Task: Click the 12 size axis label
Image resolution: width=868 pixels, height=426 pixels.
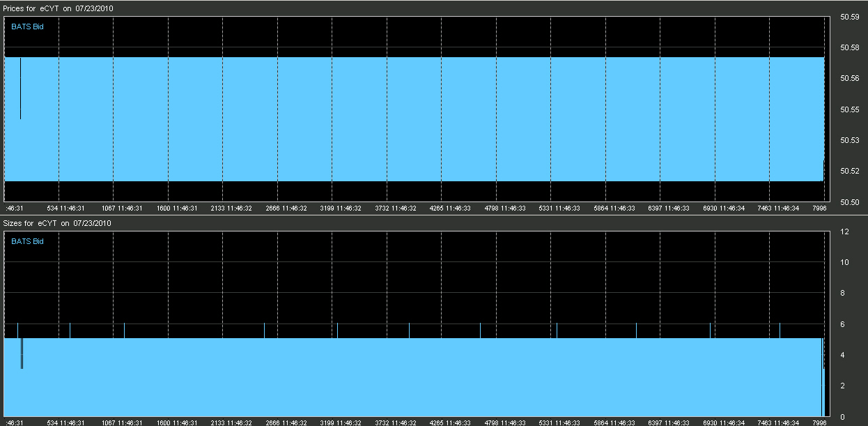Action: click(845, 231)
